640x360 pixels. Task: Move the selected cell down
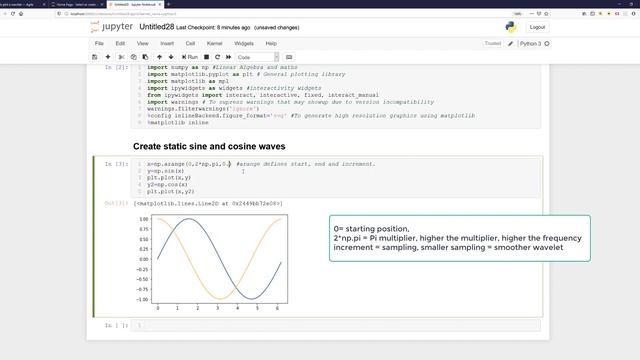click(171, 57)
